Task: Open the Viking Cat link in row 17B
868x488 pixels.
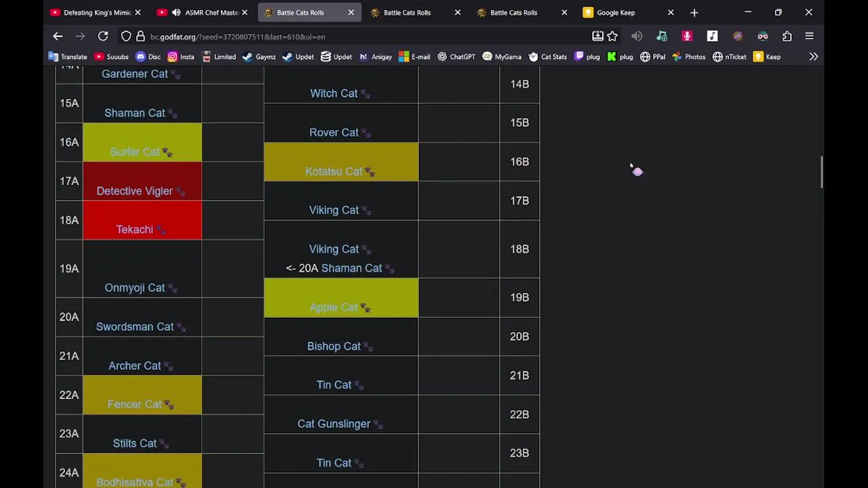Action: pyautogui.click(x=334, y=210)
